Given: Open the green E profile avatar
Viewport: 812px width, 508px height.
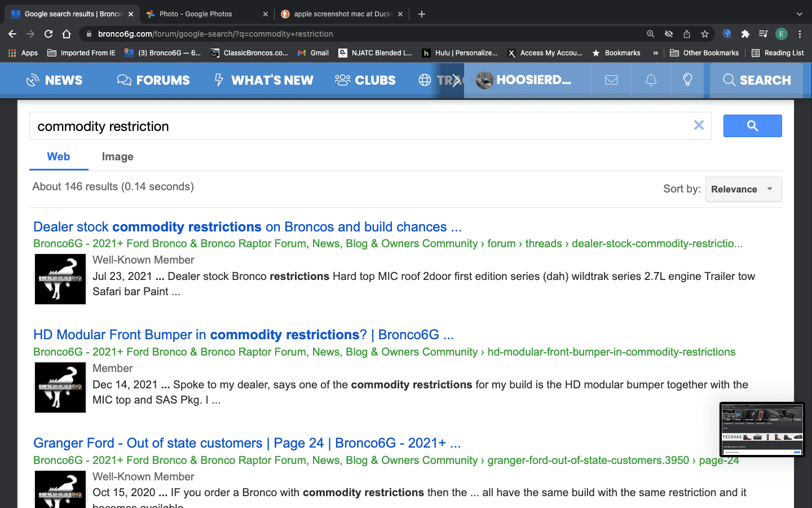Looking at the screenshot, I should pyautogui.click(x=782, y=34).
